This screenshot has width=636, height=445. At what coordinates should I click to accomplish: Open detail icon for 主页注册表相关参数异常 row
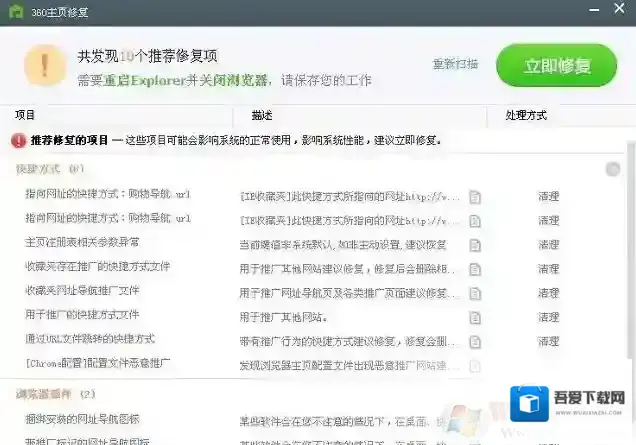tap(475, 244)
